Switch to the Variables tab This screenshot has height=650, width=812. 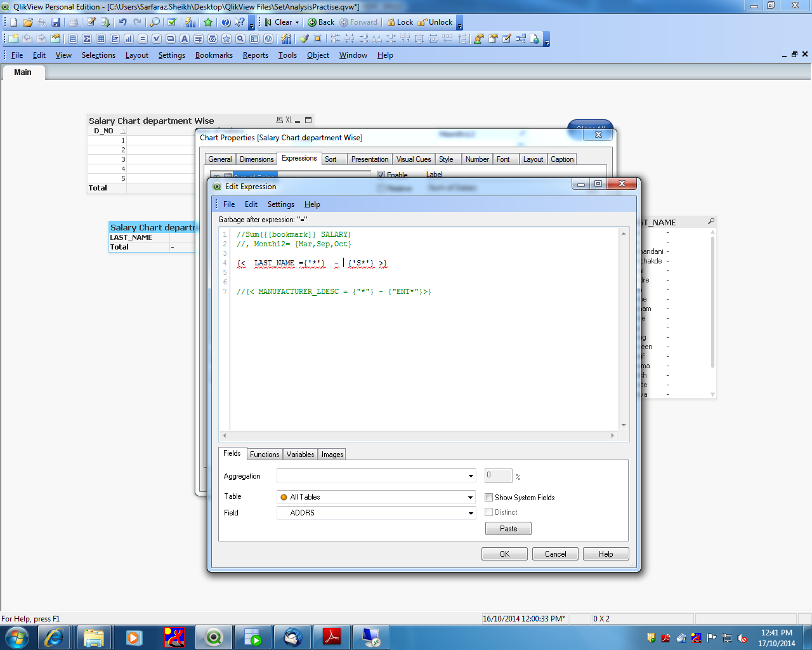300,454
